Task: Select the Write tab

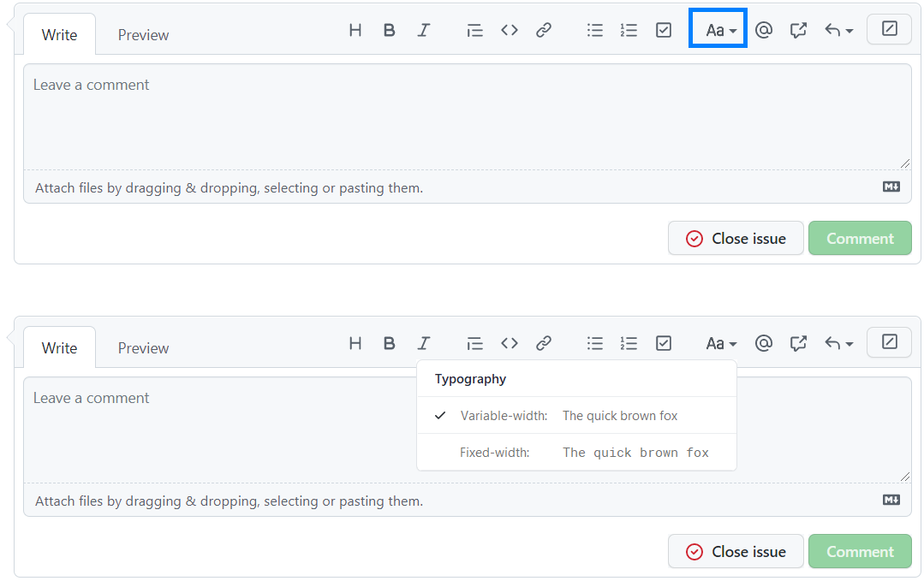Action: tap(59, 35)
